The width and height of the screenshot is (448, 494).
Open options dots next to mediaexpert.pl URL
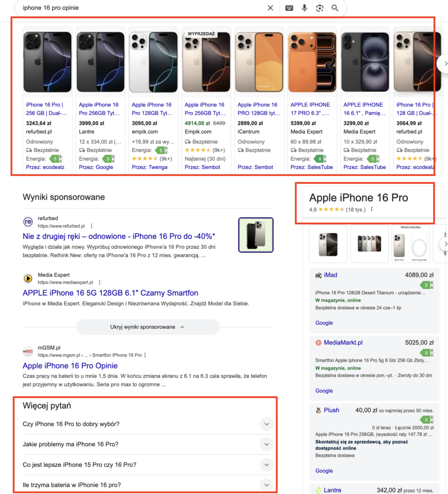point(99,282)
